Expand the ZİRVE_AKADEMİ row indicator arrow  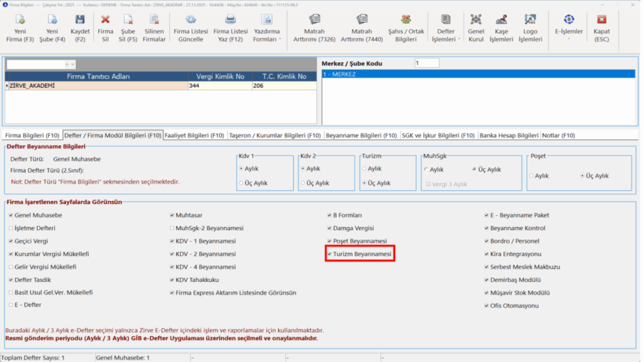pos(7,85)
